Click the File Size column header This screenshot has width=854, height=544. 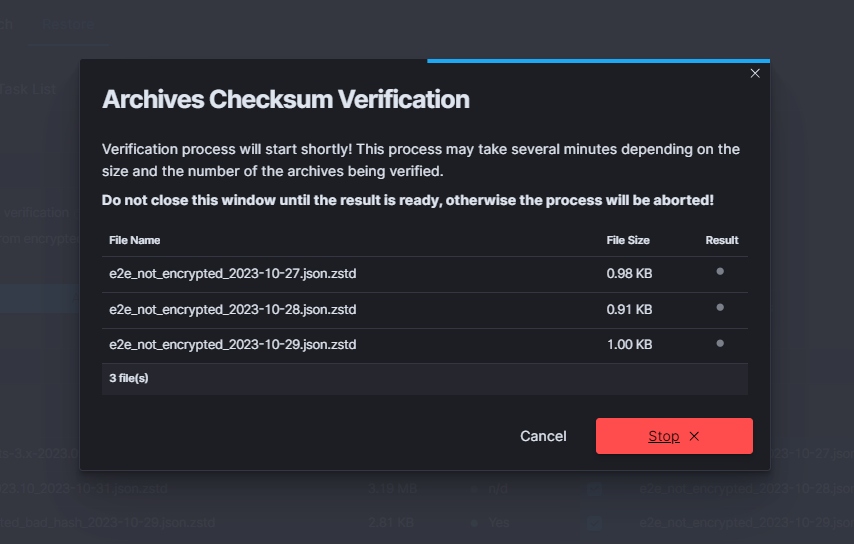(628, 240)
